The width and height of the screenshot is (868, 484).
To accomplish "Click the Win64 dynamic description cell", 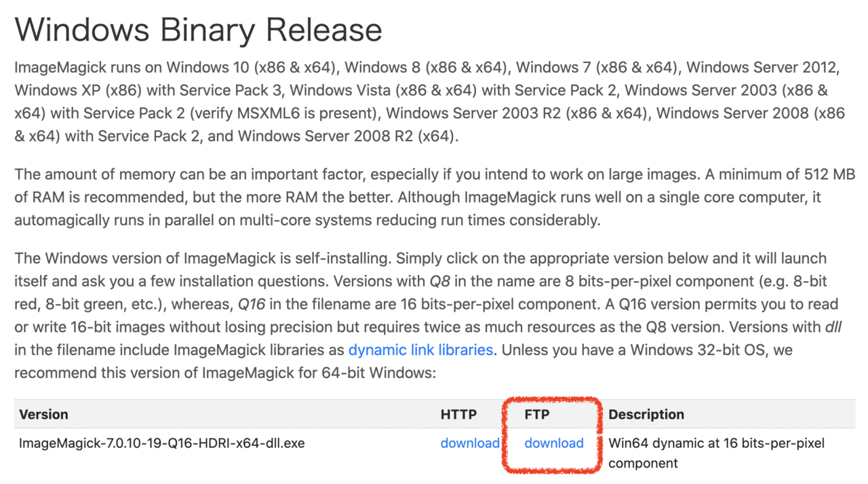I will [x=717, y=453].
